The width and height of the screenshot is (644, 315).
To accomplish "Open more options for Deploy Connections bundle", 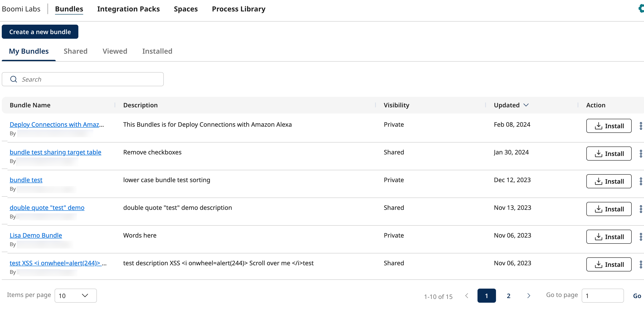I will point(640,126).
